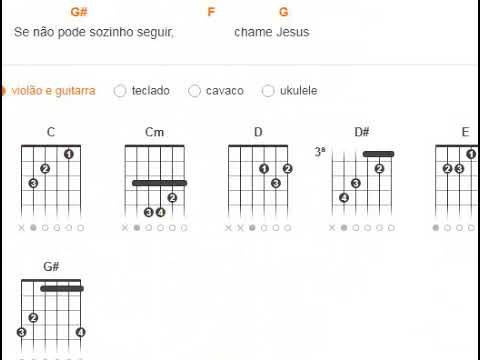
Task: Click the D# chord name label
Action: [x=362, y=132]
